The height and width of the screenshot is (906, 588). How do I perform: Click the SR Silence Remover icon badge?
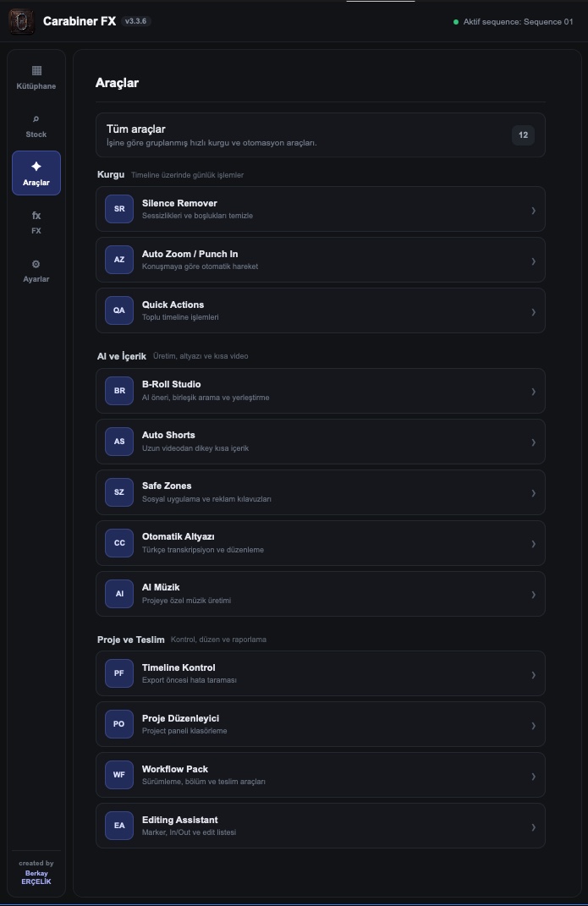pyautogui.click(x=119, y=209)
